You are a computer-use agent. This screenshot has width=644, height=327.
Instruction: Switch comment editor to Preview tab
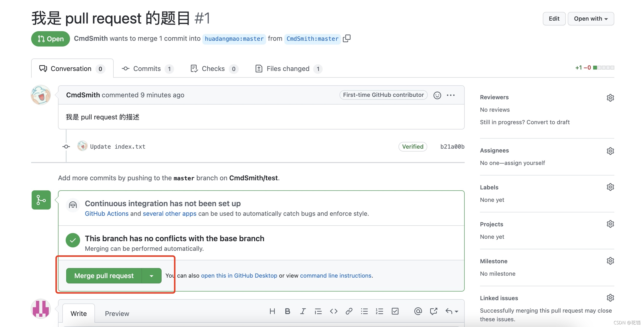coord(117,314)
